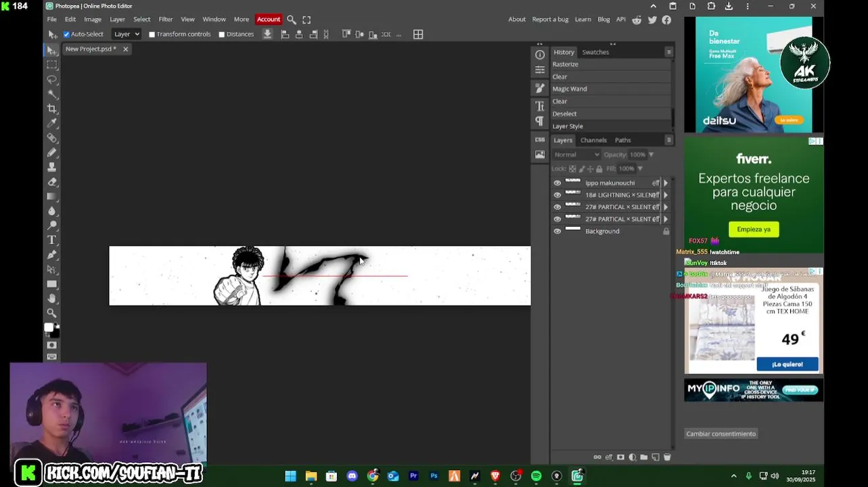
Task: Hide the ippo makunouchi layer
Action: click(557, 183)
